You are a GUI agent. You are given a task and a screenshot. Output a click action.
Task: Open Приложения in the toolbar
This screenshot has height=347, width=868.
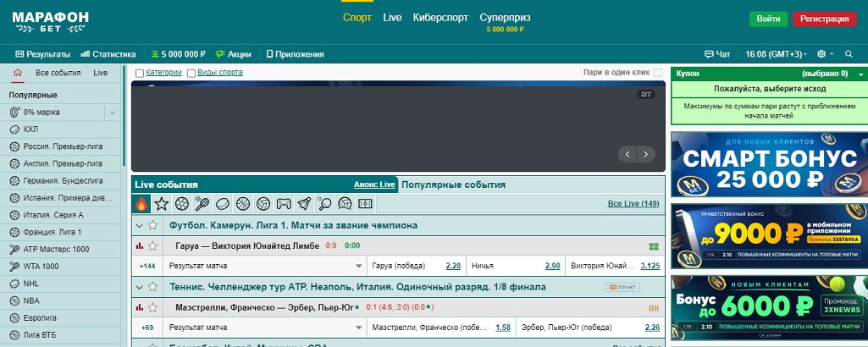(x=295, y=54)
